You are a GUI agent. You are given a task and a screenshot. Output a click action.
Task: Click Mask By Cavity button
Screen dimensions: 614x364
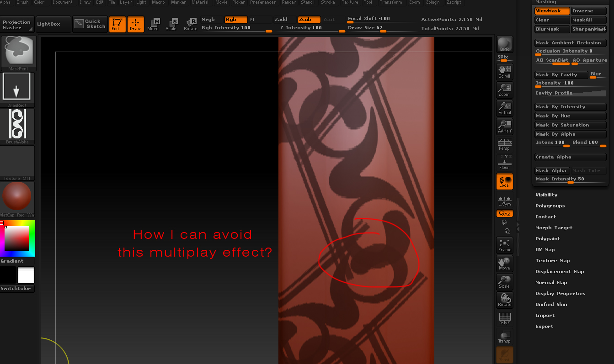[562, 75]
